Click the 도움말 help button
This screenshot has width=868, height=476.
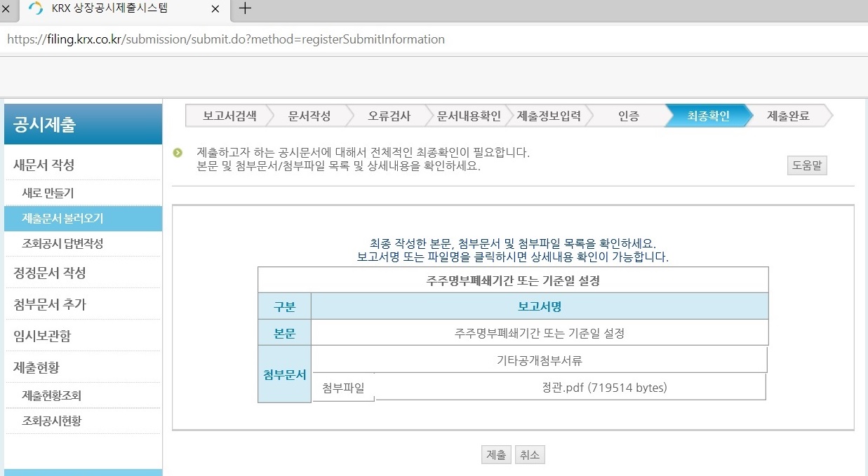tap(806, 165)
